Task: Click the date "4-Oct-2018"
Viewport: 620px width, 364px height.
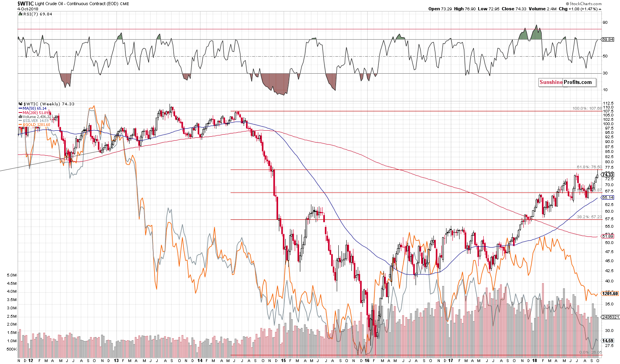Action: (27, 9)
